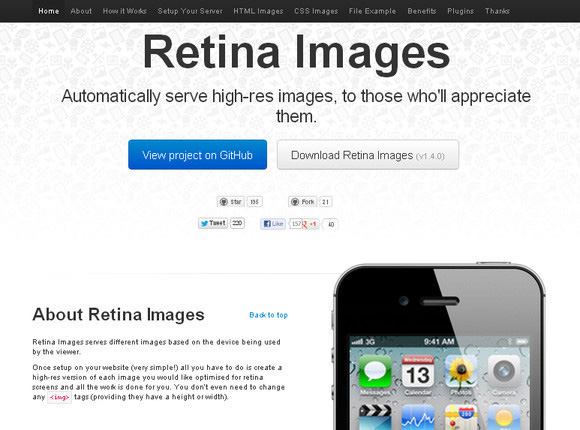Click the Messages icon on iPhone image
The width and height of the screenshot is (580, 430).
tap(375, 372)
